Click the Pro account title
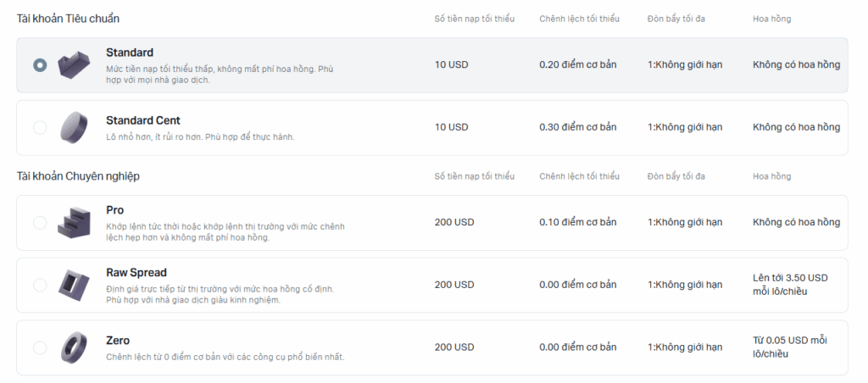 coord(114,210)
